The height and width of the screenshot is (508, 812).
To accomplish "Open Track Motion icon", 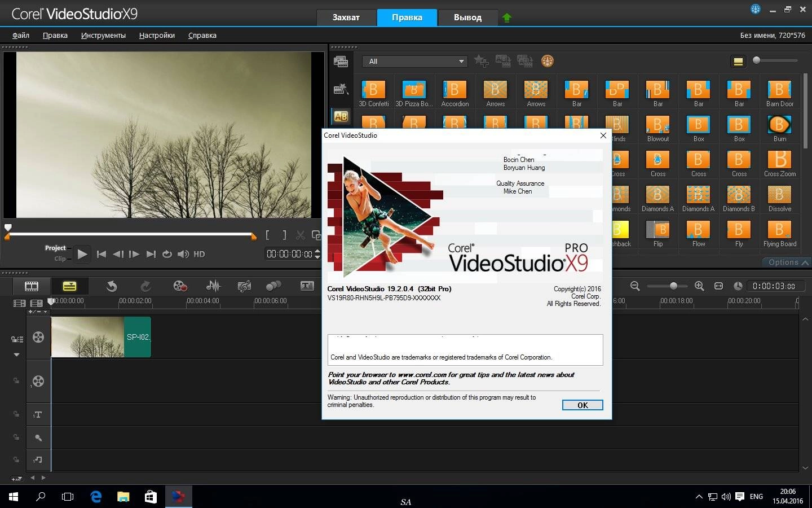I will tap(273, 286).
